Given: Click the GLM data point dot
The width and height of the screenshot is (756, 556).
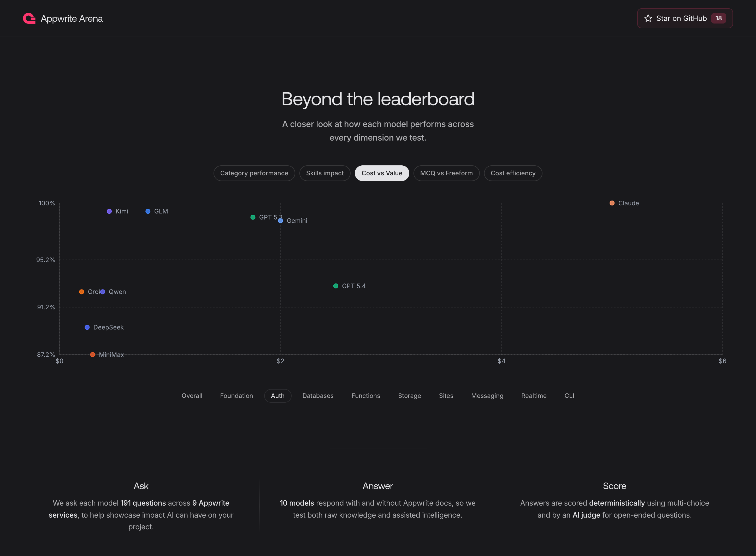Looking at the screenshot, I should pos(148,211).
